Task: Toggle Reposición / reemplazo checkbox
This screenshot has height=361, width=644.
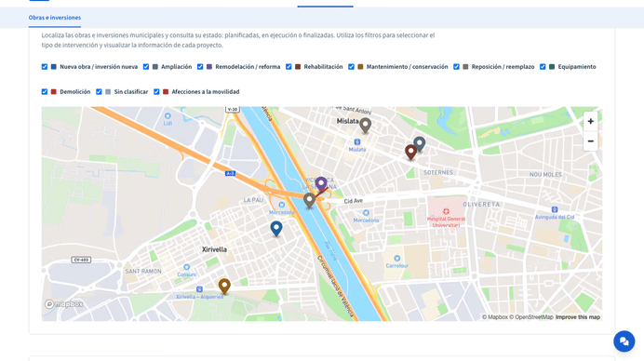Action: pos(456,67)
